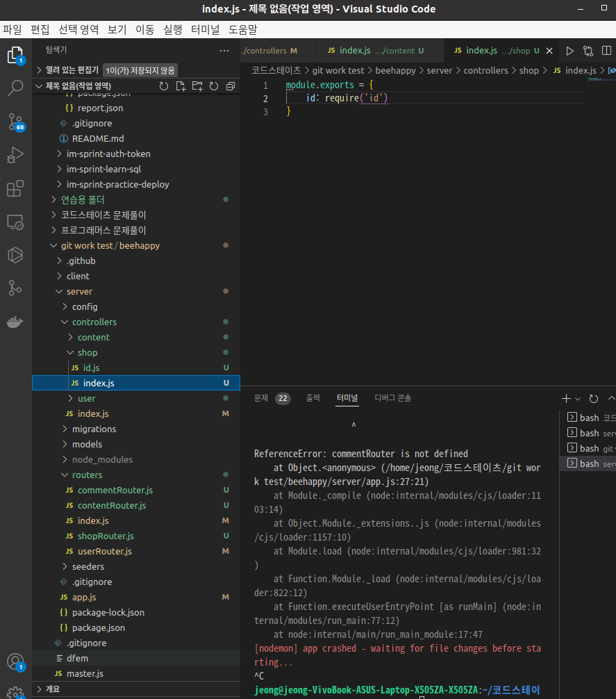Expand the content folder

pos(93,338)
